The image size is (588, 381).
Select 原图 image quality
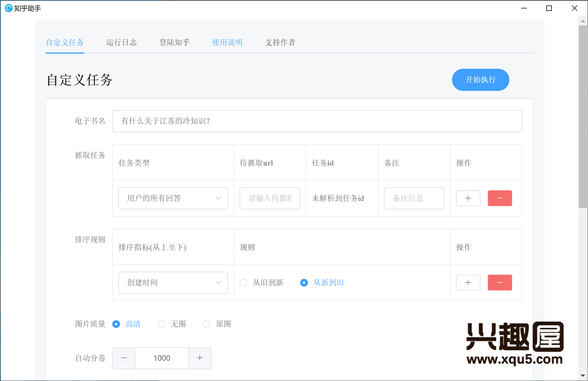[x=217, y=324]
